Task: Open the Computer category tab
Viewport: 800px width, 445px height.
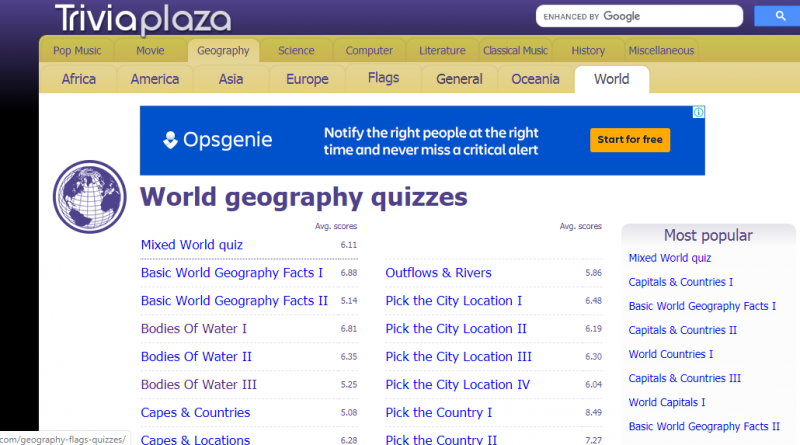Action: pos(369,51)
